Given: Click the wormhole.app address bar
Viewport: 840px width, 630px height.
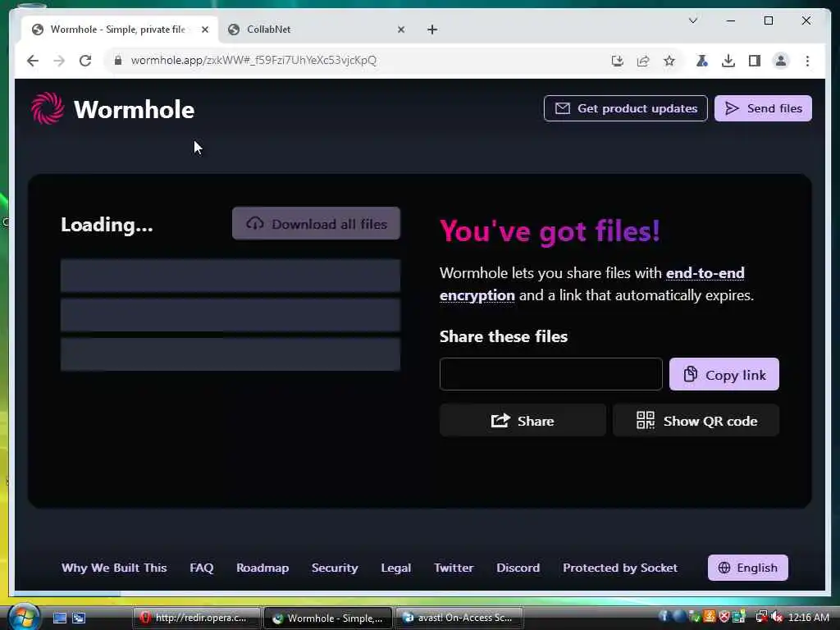Looking at the screenshot, I should [254, 60].
